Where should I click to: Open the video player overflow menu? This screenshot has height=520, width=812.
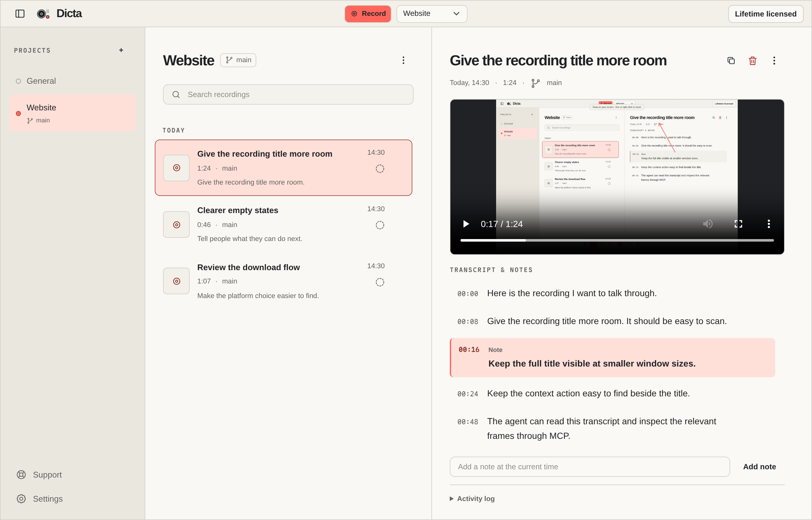pos(769,224)
